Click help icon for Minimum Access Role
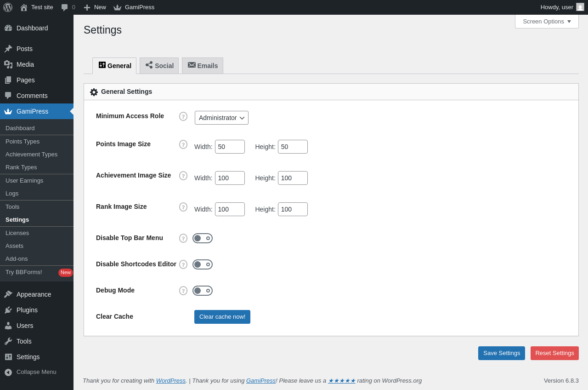The height and width of the screenshot is (390, 588). pyautogui.click(x=183, y=116)
